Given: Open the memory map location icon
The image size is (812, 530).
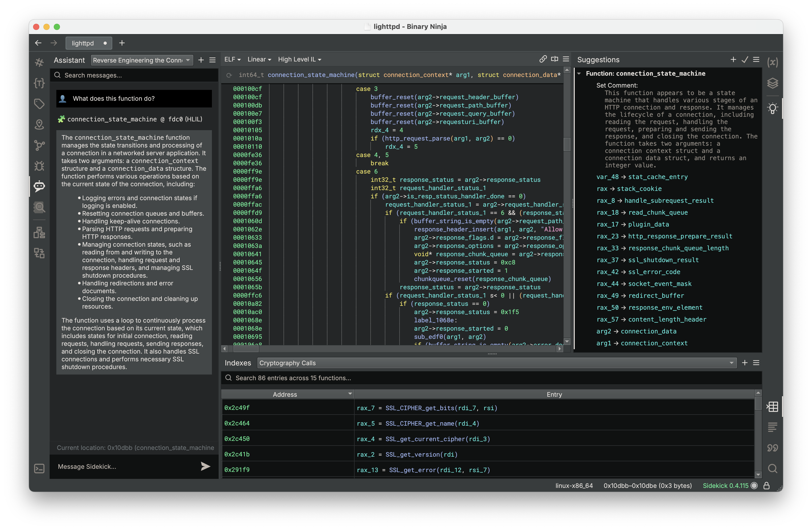Looking at the screenshot, I should (x=39, y=124).
